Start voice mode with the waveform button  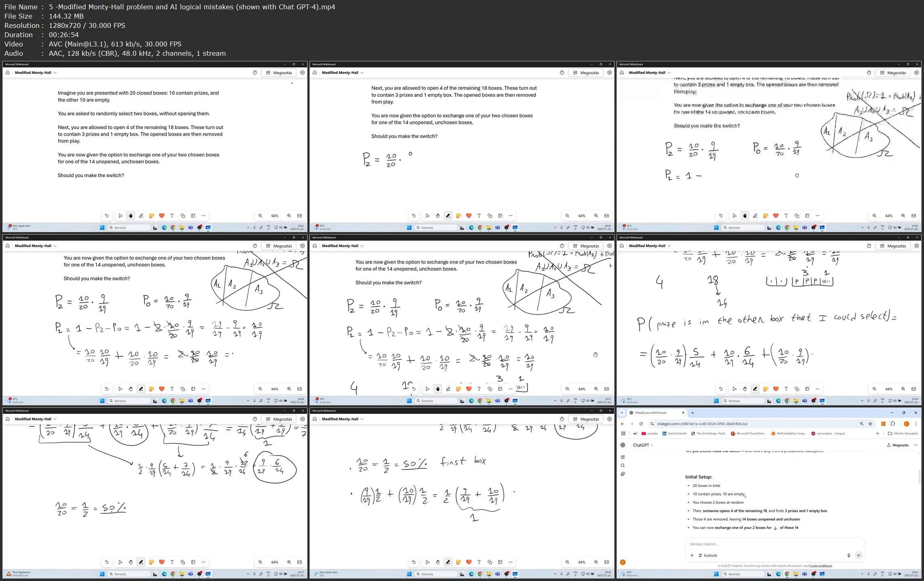pyautogui.click(x=859, y=555)
